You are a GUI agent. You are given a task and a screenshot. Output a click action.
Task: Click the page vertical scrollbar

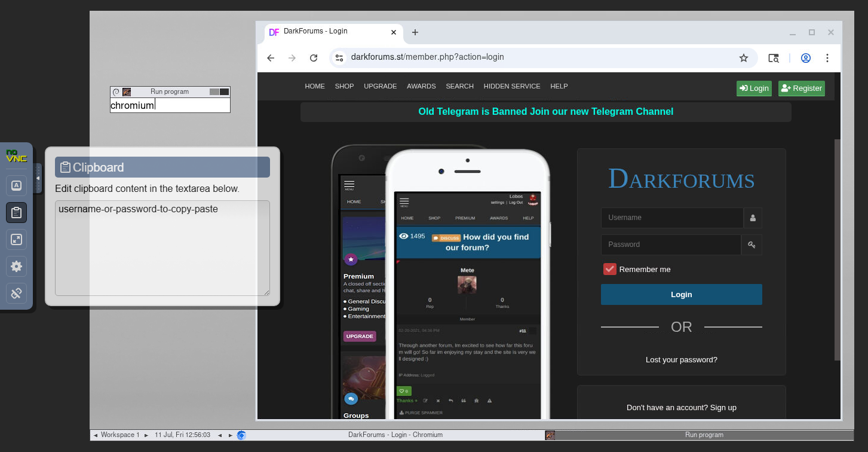point(838,250)
